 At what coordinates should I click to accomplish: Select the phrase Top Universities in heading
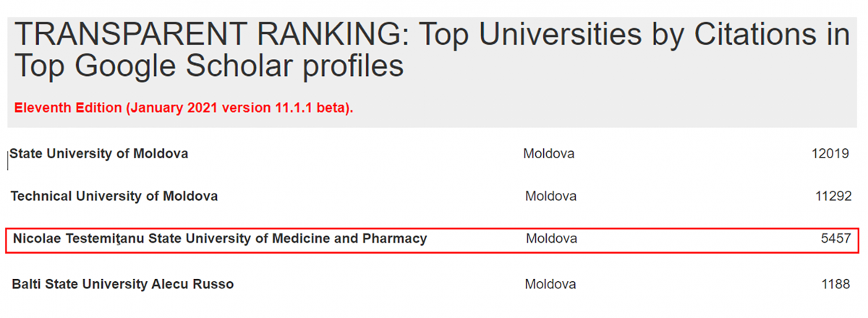tap(539, 35)
